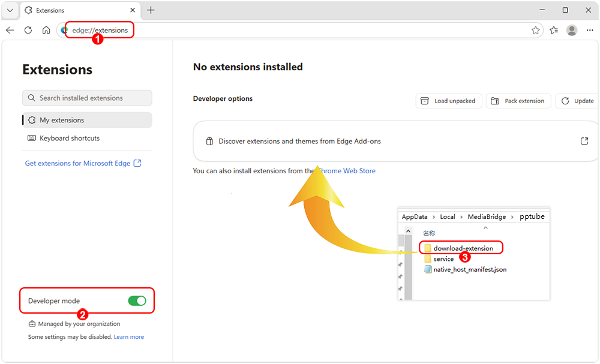Add this page to favorites star
Image resolution: width=600 pixels, height=364 pixels.
[535, 30]
